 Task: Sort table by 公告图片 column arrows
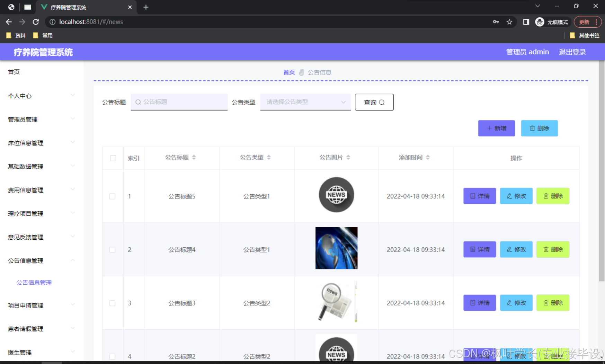tap(348, 157)
